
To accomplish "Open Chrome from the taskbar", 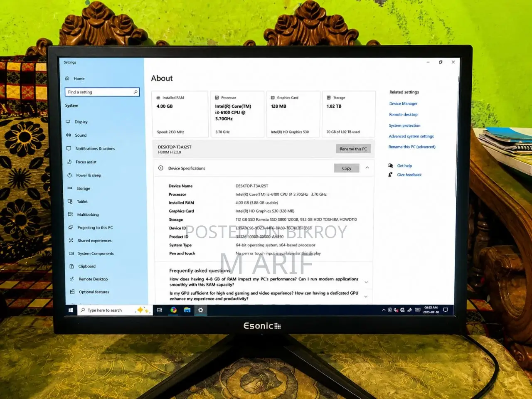I will click(x=173, y=310).
